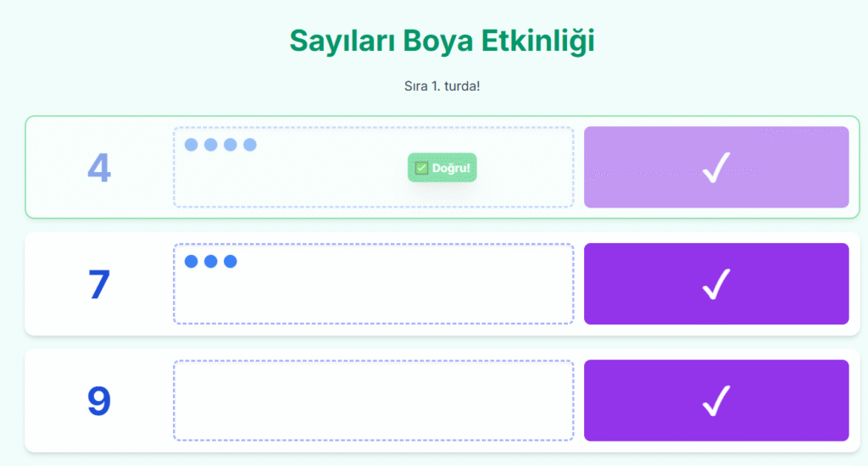868x466 pixels.
Task: Click the green "Doğru!" badge
Action: [x=442, y=168]
